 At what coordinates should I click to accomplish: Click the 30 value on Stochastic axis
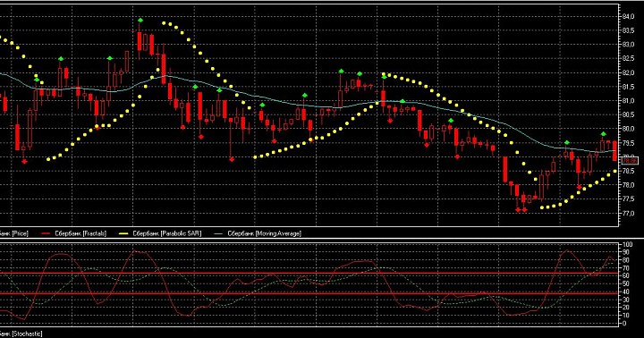click(626, 300)
